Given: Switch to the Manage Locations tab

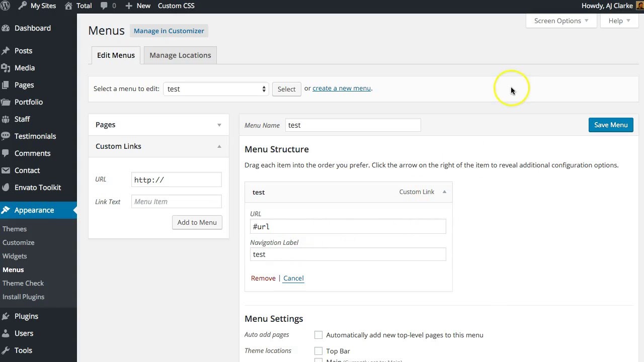Looking at the screenshot, I should [x=180, y=55].
